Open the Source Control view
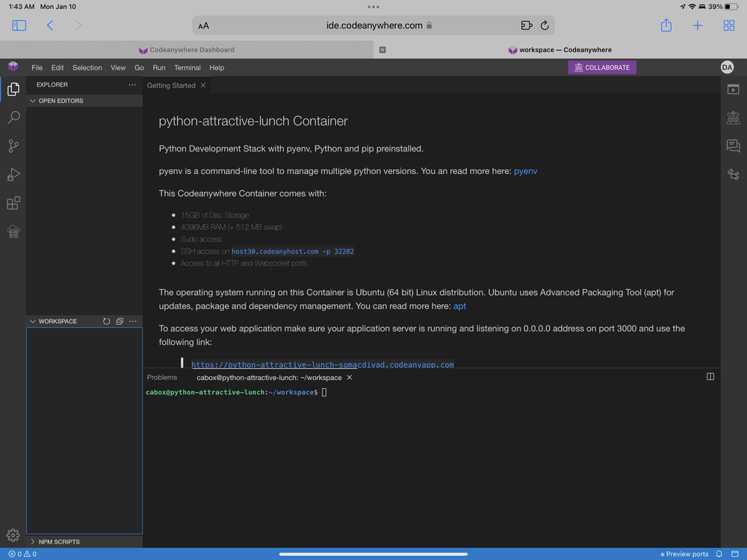The width and height of the screenshot is (747, 560). point(13,146)
